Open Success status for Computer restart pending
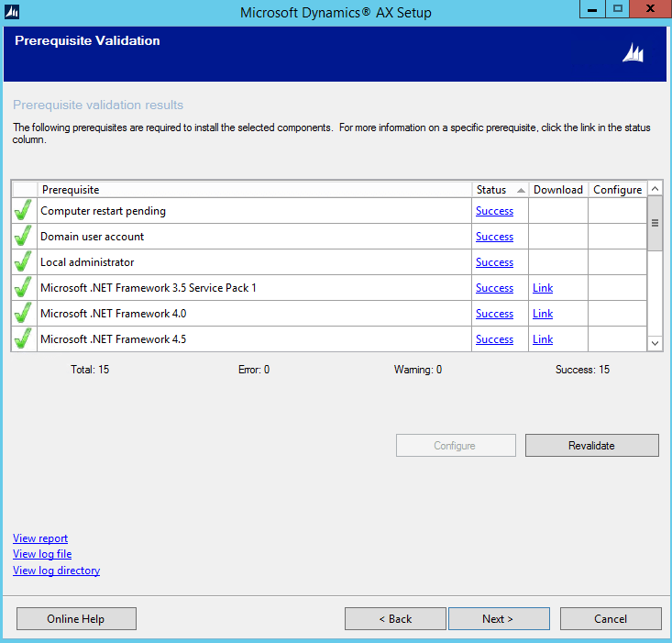This screenshot has width=672, height=643. click(x=494, y=211)
